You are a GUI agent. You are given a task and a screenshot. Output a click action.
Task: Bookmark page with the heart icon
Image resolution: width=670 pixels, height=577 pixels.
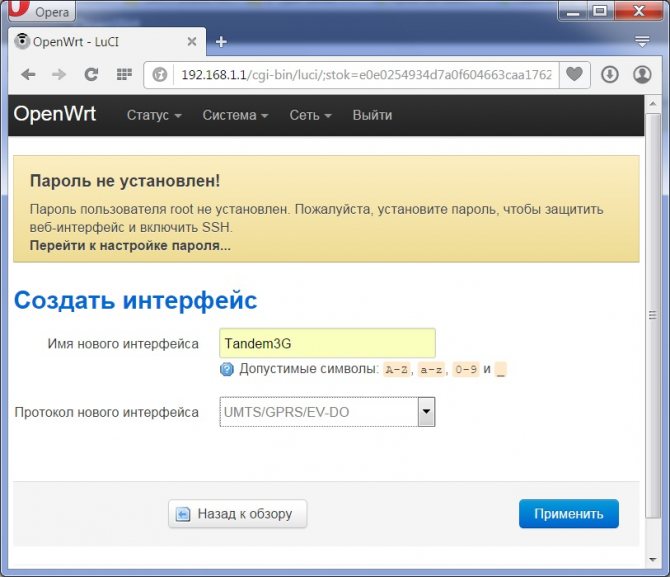574,74
